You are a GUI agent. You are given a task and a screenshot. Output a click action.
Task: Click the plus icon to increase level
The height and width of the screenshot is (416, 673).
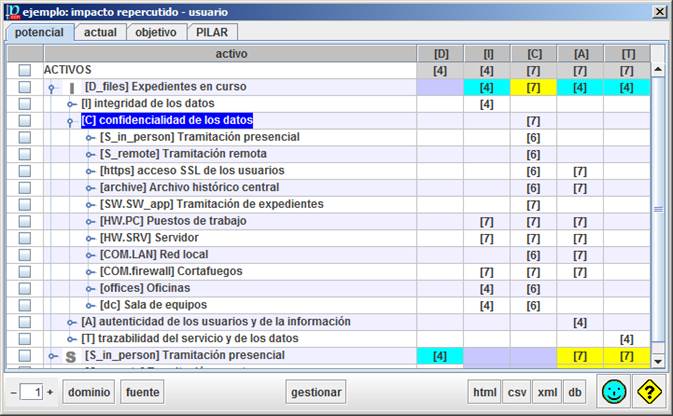click(x=50, y=393)
